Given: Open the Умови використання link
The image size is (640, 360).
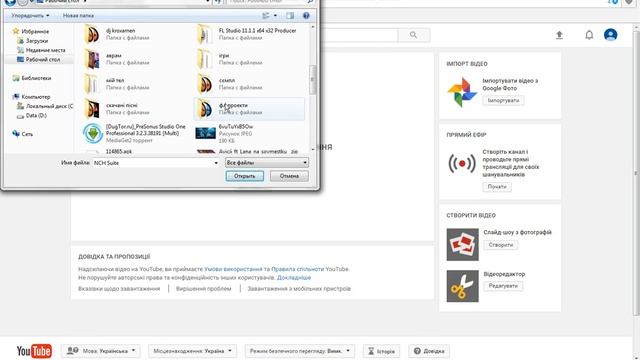Looking at the screenshot, I should 233,269.
